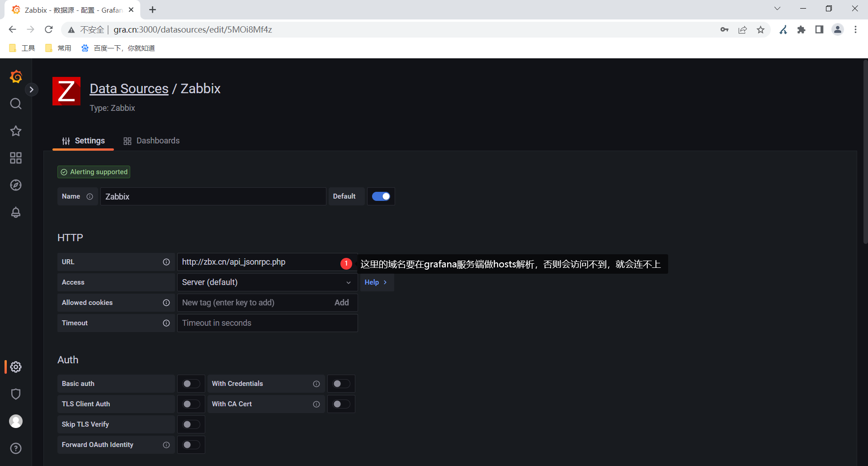The height and width of the screenshot is (466, 868).
Task: Click the Type: Zabbix subtitle text
Action: point(112,108)
